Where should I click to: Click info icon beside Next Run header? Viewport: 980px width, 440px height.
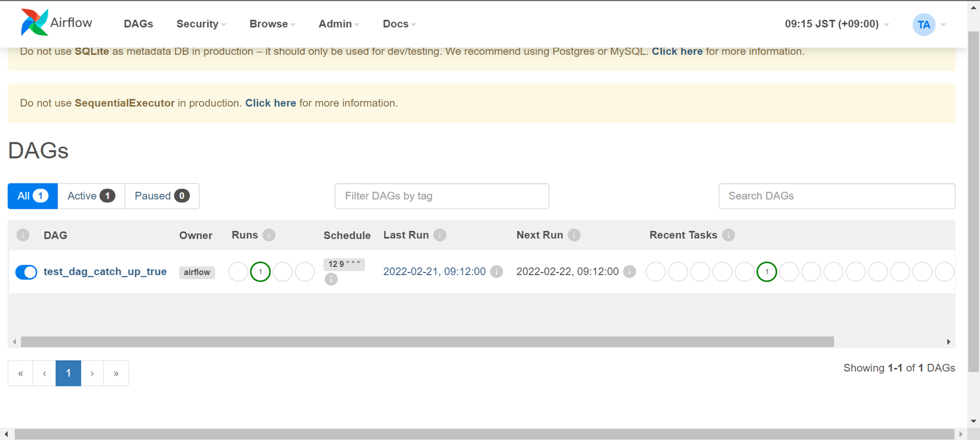pyautogui.click(x=574, y=235)
